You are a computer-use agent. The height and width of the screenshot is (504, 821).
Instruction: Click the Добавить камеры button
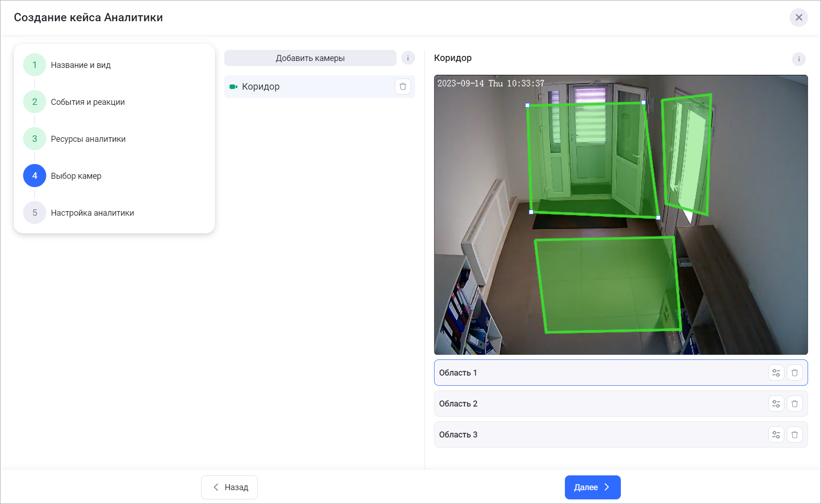310,58
